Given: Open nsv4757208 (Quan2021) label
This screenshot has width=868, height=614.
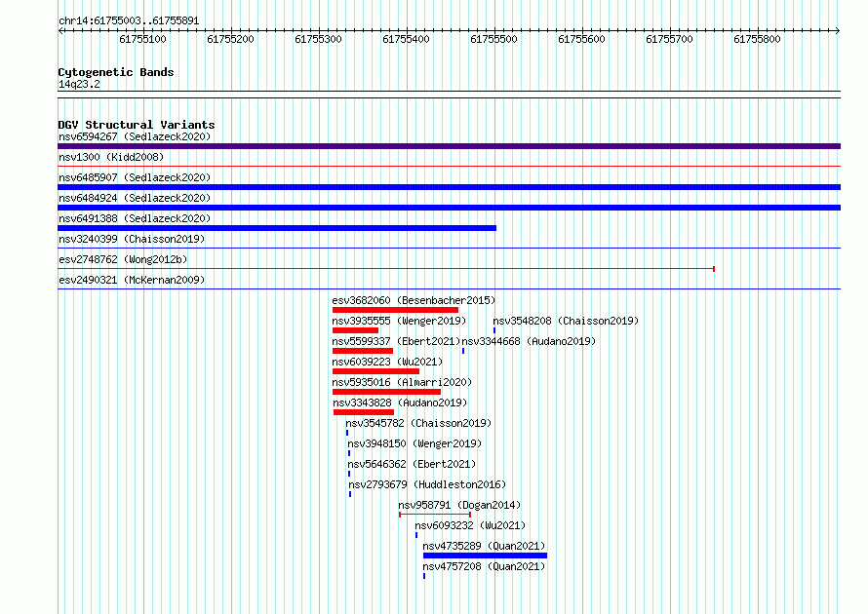Looking at the screenshot, I should coord(485,566).
